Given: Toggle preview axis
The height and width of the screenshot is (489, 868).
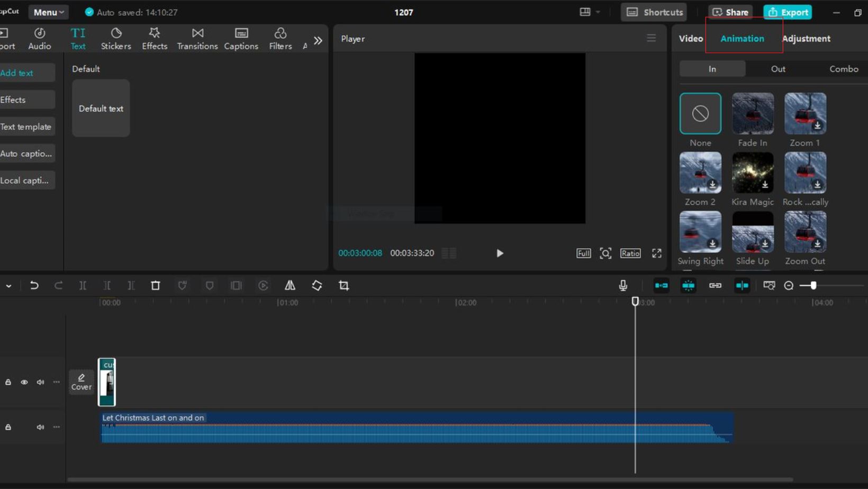Looking at the screenshot, I should tap(742, 286).
